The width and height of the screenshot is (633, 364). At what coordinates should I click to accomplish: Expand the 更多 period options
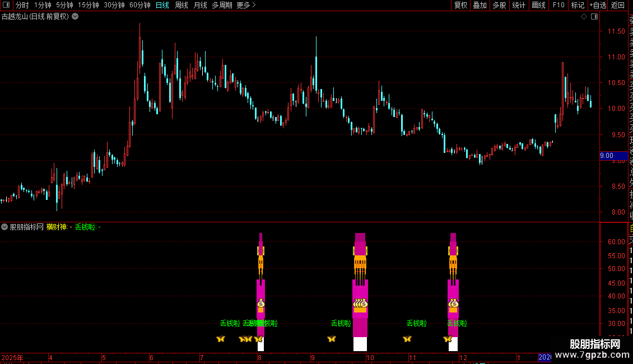click(x=246, y=5)
